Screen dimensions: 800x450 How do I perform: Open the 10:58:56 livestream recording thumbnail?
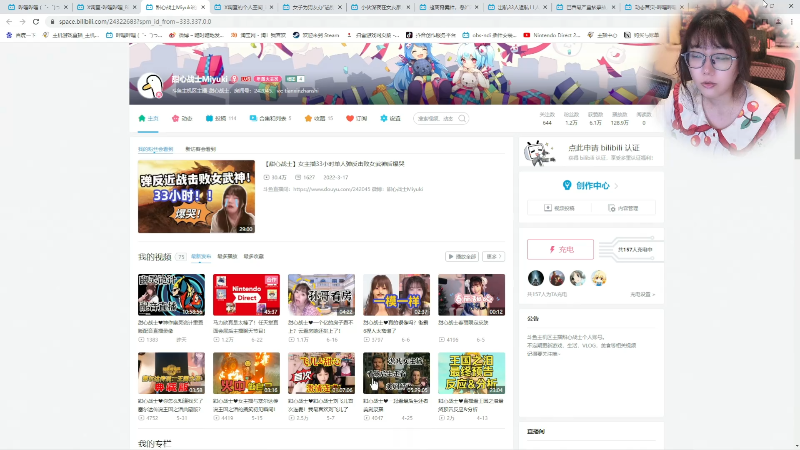[x=171, y=294]
